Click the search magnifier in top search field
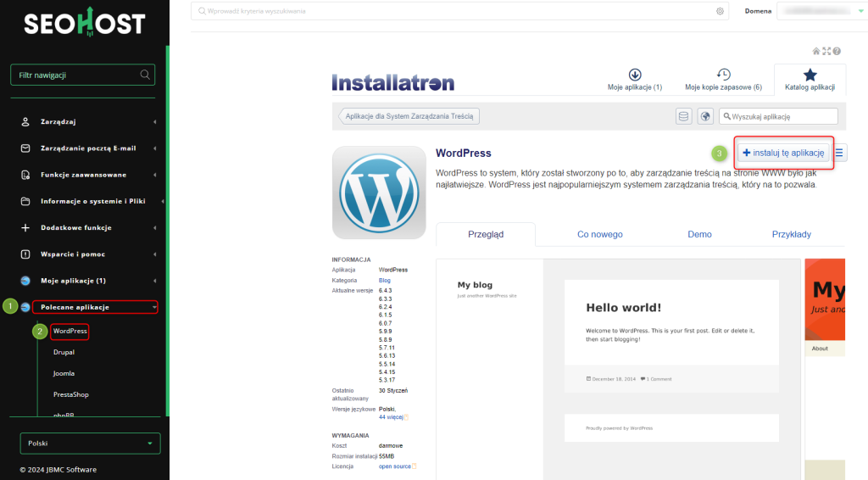 [x=202, y=11]
